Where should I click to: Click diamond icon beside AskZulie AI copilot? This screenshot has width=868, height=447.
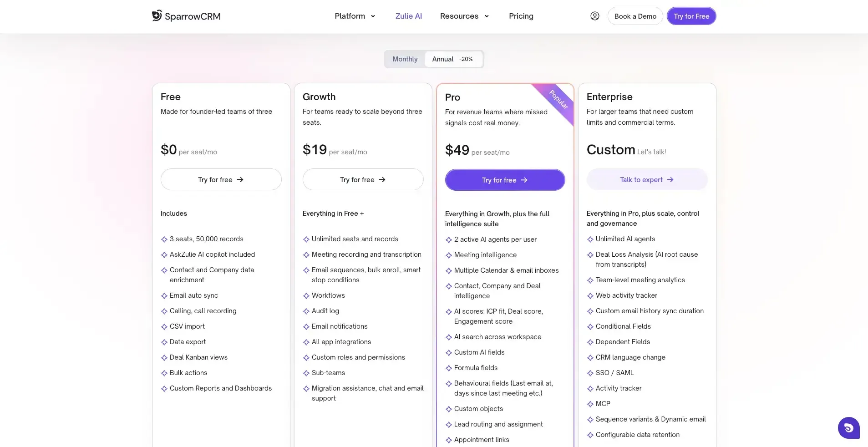[x=164, y=255]
